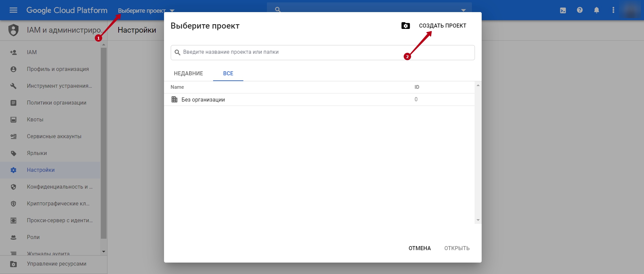Open Профиль и организация in sidebar
The height and width of the screenshot is (274, 644).
(x=50, y=69)
